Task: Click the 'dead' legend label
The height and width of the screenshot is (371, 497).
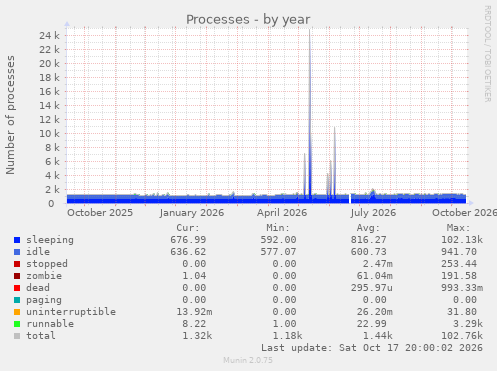Action: coord(38,288)
